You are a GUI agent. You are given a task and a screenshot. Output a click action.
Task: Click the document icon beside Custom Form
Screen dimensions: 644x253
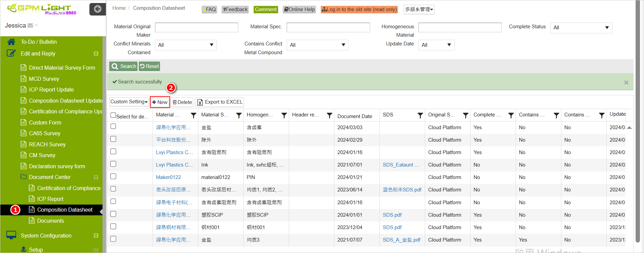(x=24, y=122)
